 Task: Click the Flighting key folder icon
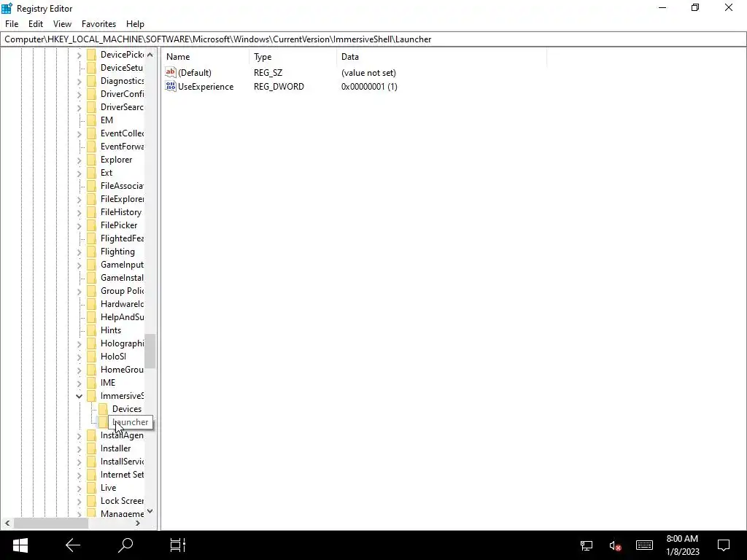point(91,252)
